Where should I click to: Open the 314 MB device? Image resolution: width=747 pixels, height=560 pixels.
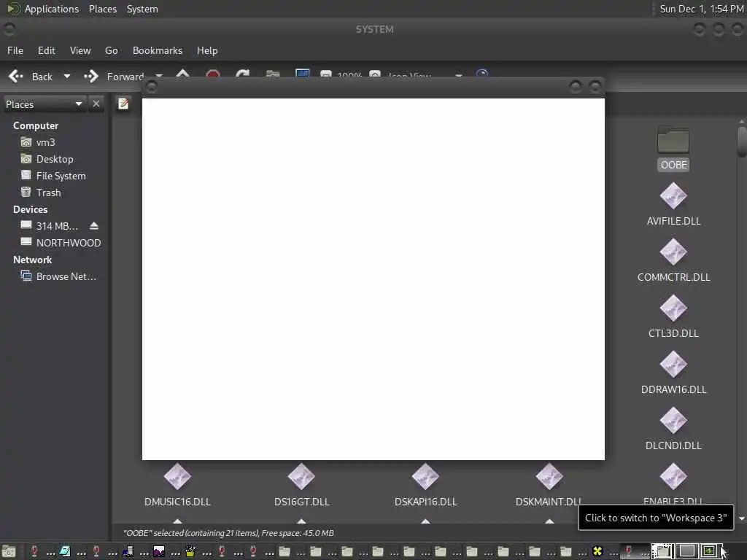[50, 226]
